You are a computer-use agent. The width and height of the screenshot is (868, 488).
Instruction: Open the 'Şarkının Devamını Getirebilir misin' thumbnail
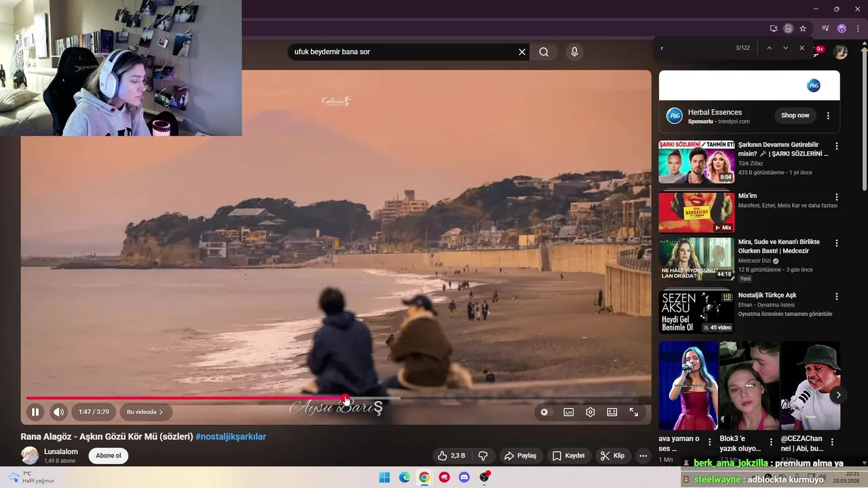click(696, 162)
